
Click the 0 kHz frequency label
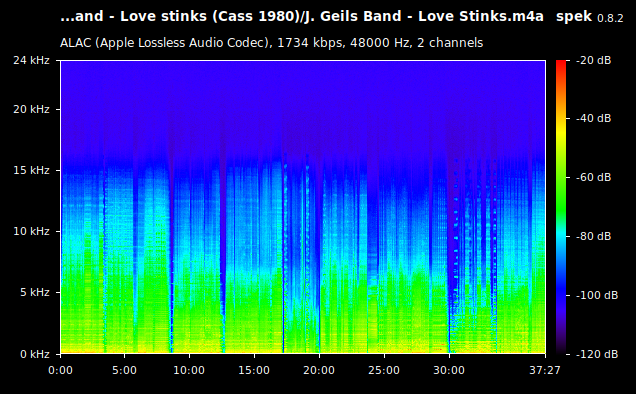click(x=34, y=354)
